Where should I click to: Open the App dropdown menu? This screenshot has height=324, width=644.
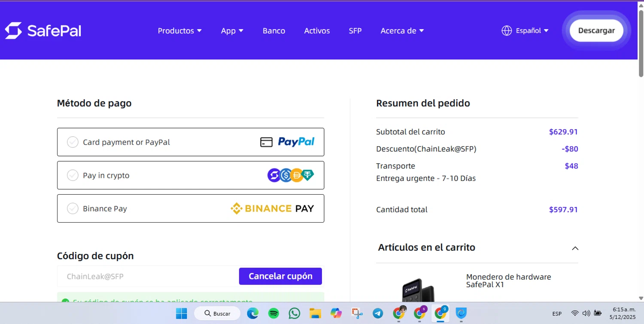(232, 31)
